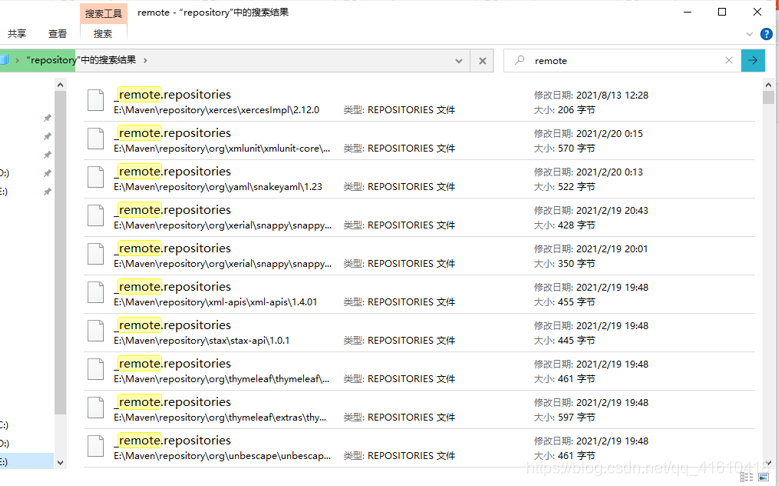The height and width of the screenshot is (486, 779).
Task: Select the file icon of the xercesImpl 2.12.0 entry
Action: (95, 100)
